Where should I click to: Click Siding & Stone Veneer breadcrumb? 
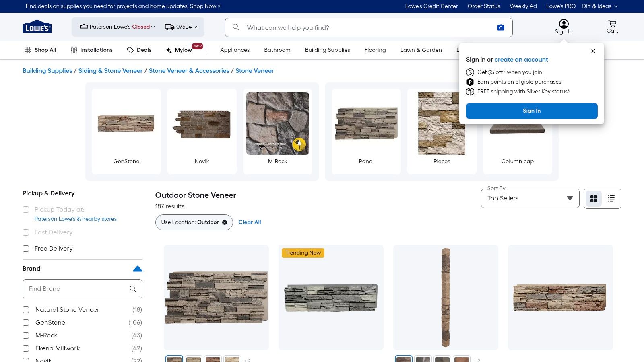click(x=110, y=71)
